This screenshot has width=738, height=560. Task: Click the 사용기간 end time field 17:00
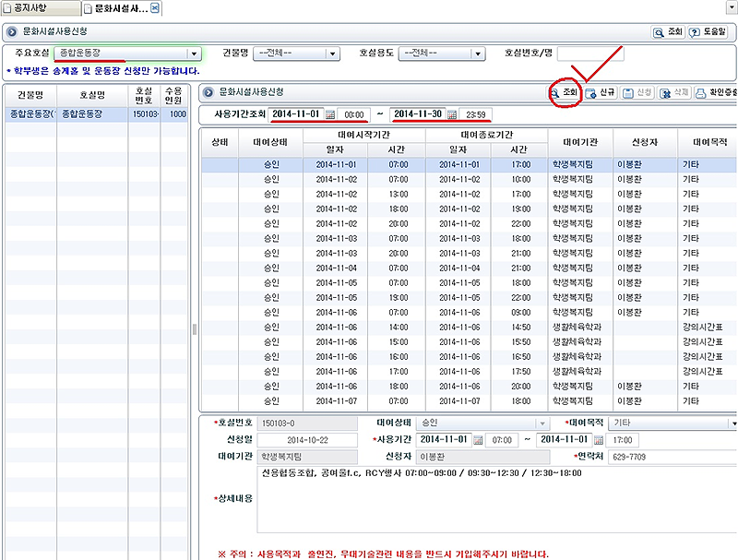click(x=622, y=440)
